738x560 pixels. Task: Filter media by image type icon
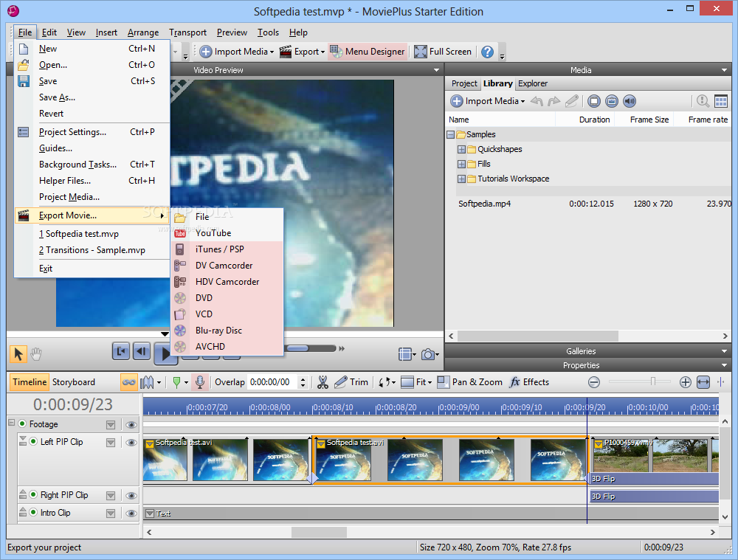tap(611, 100)
